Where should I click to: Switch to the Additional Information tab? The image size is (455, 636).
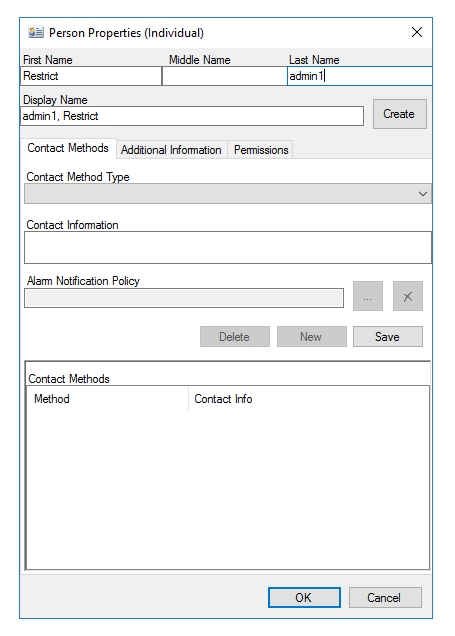[171, 150]
